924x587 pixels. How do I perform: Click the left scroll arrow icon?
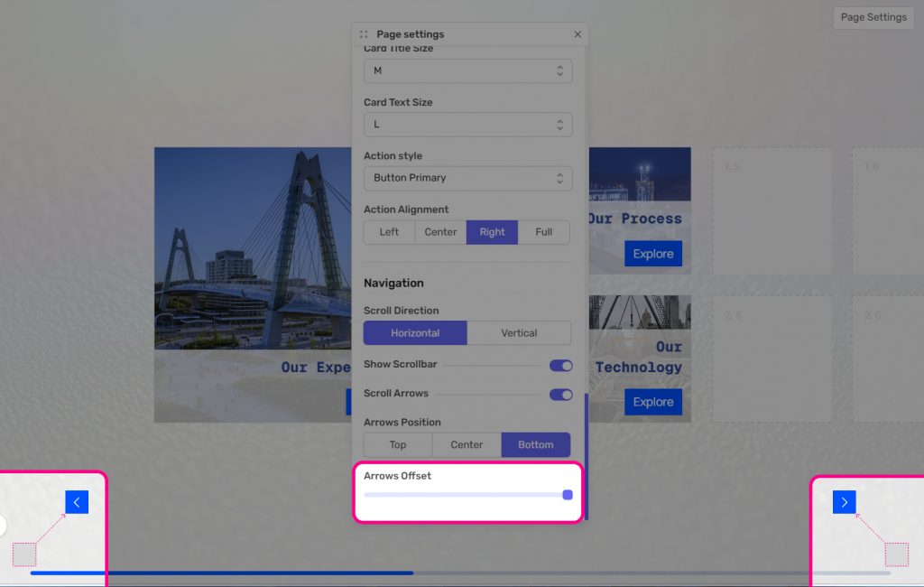click(x=77, y=502)
